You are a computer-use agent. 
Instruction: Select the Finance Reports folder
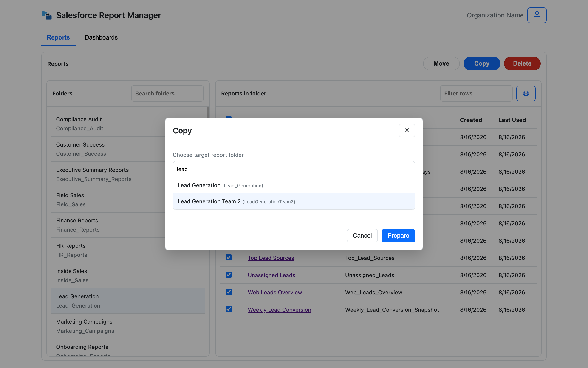128,225
